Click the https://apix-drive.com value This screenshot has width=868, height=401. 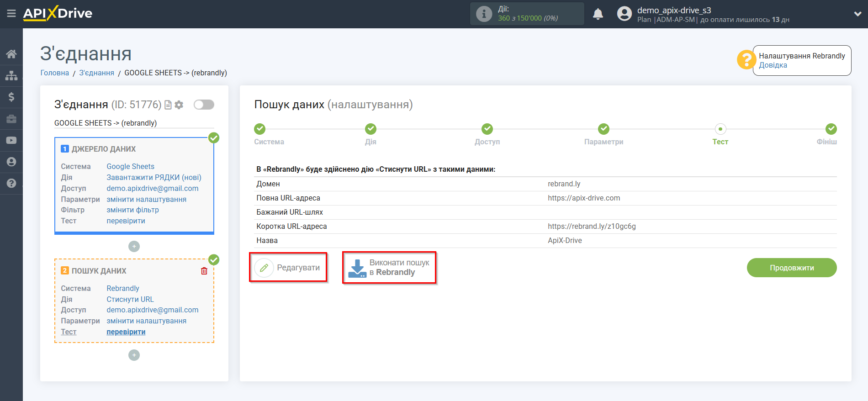pos(584,198)
